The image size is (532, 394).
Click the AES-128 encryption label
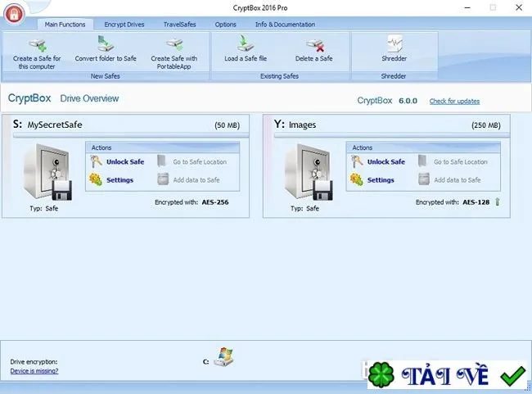click(x=476, y=202)
